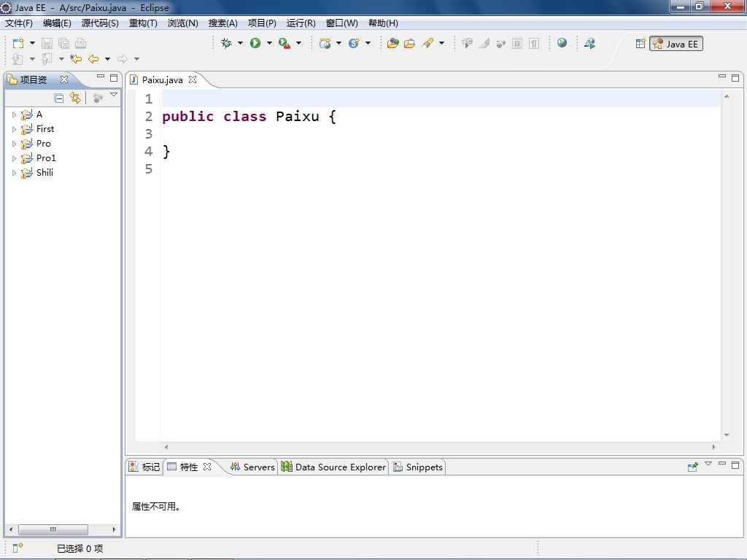
Task: Switch to the Data Source Explorer tab
Action: 333,467
